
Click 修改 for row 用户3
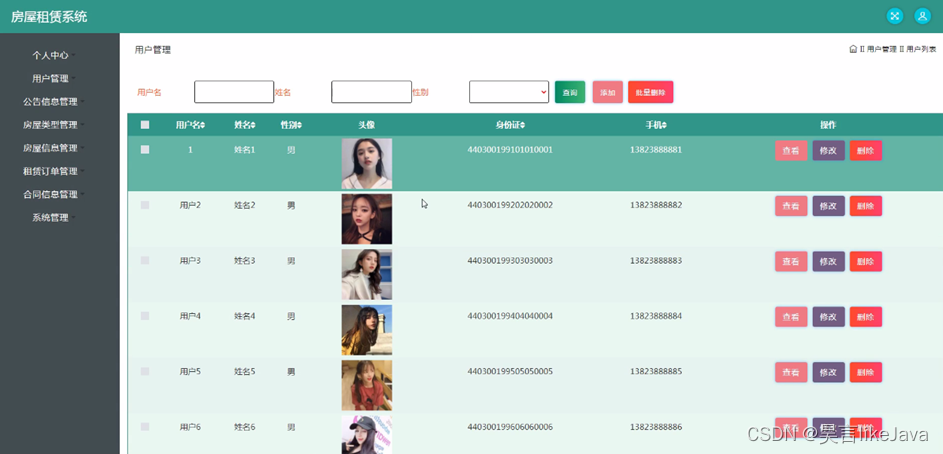(828, 261)
